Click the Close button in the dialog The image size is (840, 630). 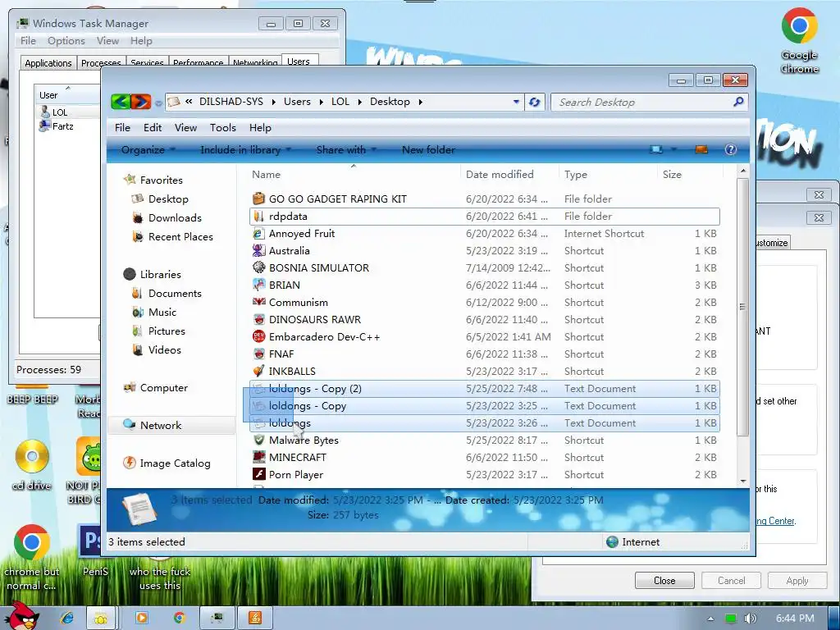[x=664, y=580]
